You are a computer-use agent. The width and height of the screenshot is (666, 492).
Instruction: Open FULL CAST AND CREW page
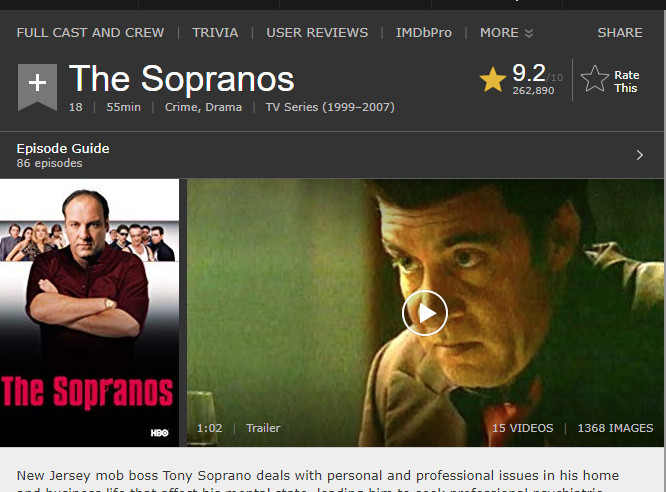(90, 33)
